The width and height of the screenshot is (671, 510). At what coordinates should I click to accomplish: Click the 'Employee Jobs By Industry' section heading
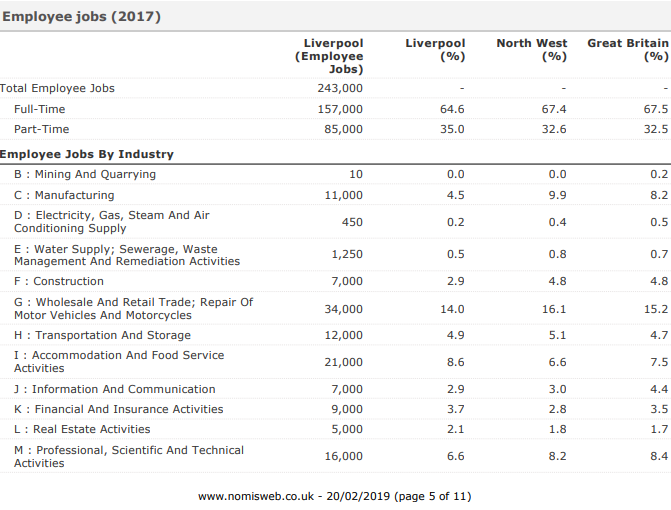point(87,154)
